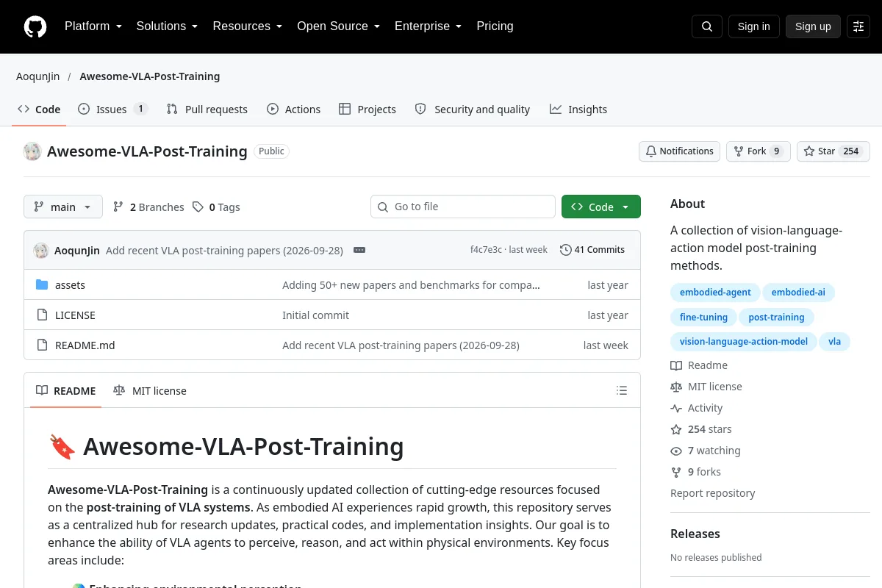This screenshot has width=882, height=588.
Task: View 2 Branches link
Action: click(148, 207)
